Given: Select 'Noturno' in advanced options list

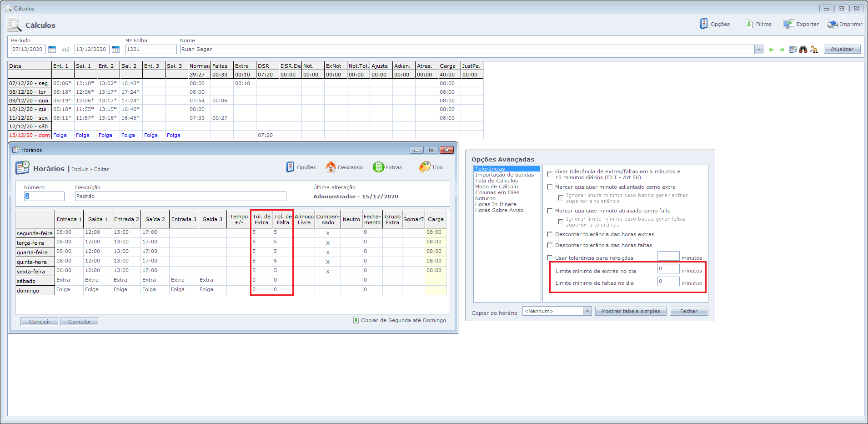Looking at the screenshot, I should pos(485,198).
